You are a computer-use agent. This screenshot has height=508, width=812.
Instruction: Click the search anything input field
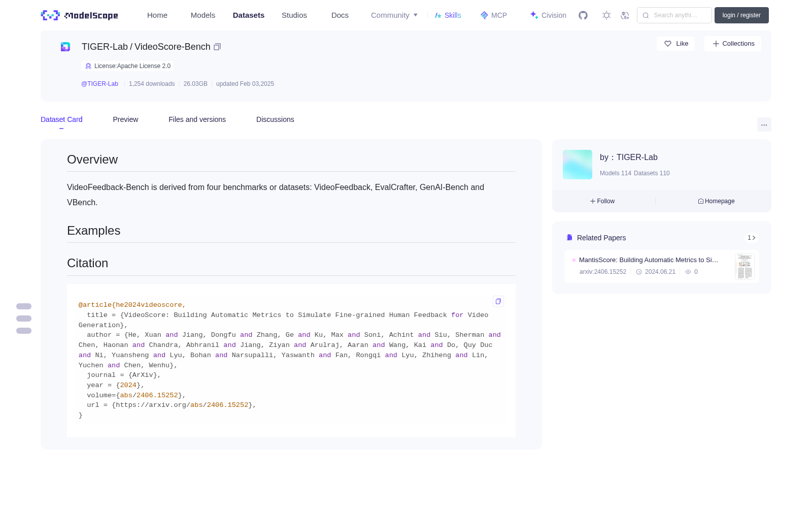[674, 15]
